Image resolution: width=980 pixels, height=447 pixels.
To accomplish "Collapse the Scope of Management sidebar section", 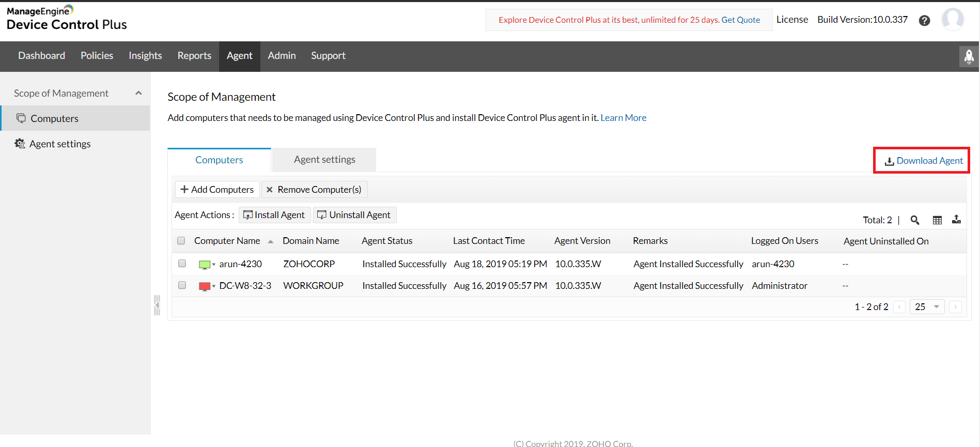I will point(138,93).
